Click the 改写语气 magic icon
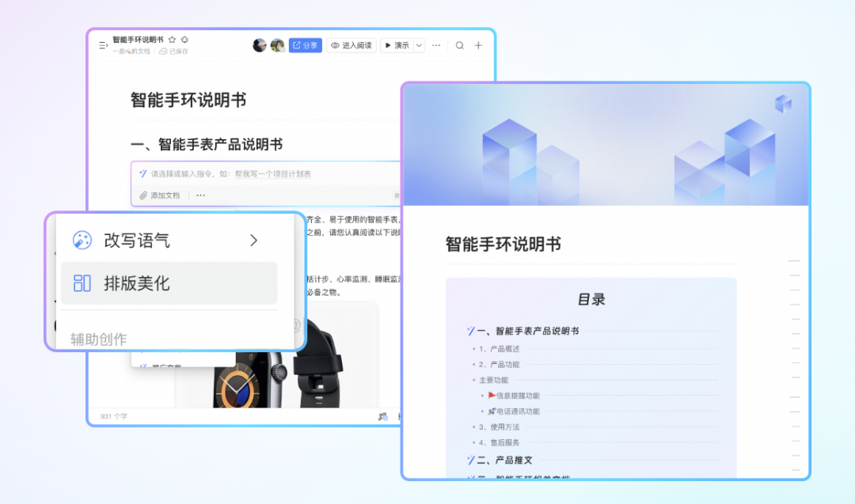This screenshot has height=504, width=855. click(82, 241)
